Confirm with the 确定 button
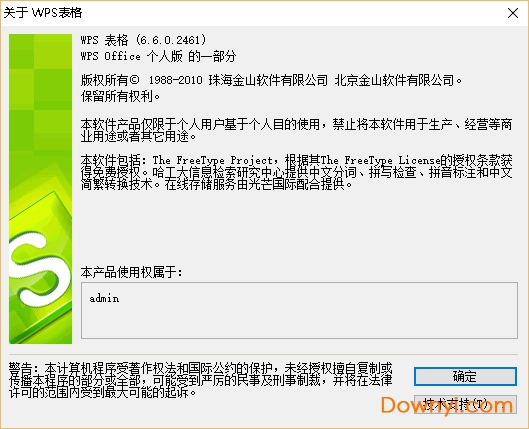529x429 pixels. [x=465, y=376]
